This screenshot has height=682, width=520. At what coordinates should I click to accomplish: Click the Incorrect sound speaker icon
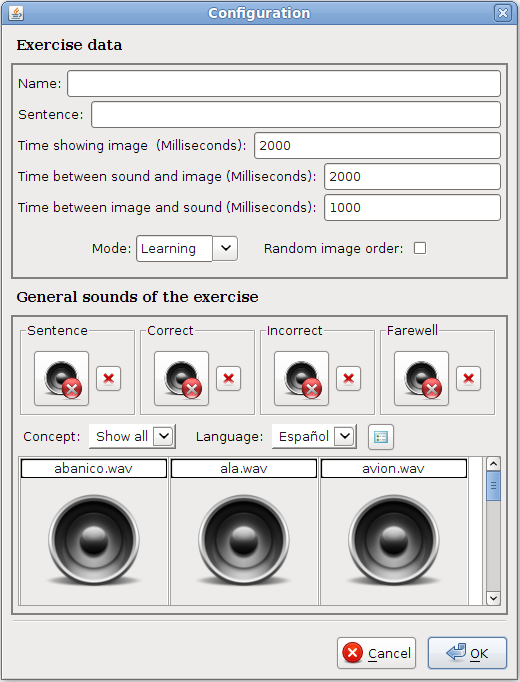(x=301, y=378)
